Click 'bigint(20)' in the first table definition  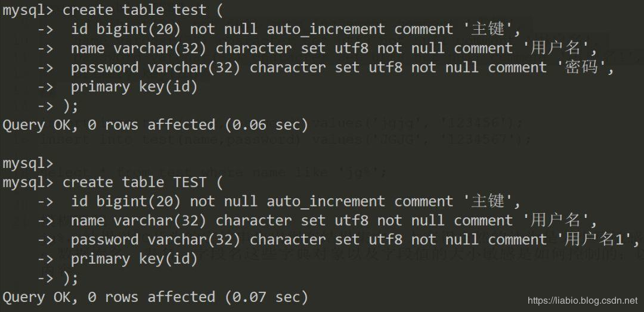(x=139, y=29)
